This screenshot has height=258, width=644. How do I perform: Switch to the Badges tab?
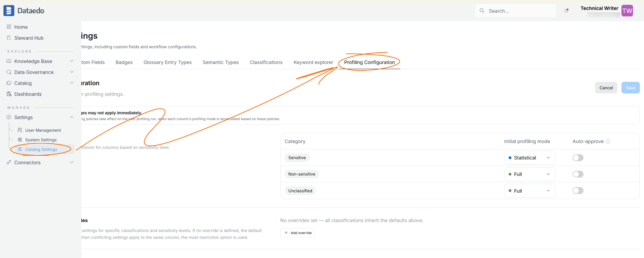(x=124, y=62)
